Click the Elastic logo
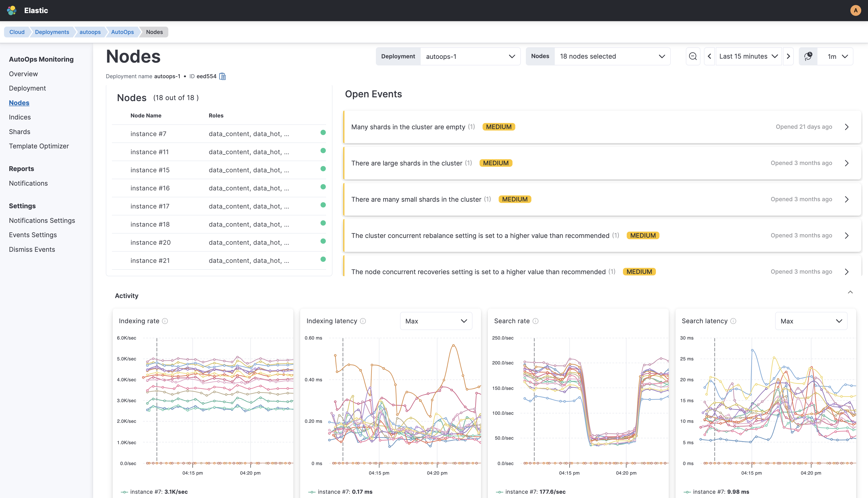This screenshot has height=498, width=868. [11, 10]
